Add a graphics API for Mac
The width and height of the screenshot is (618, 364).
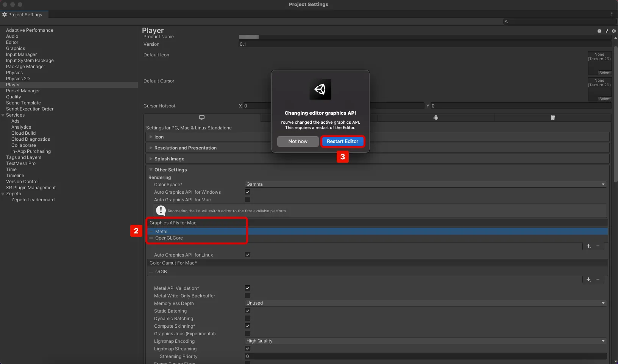(589, 246)
